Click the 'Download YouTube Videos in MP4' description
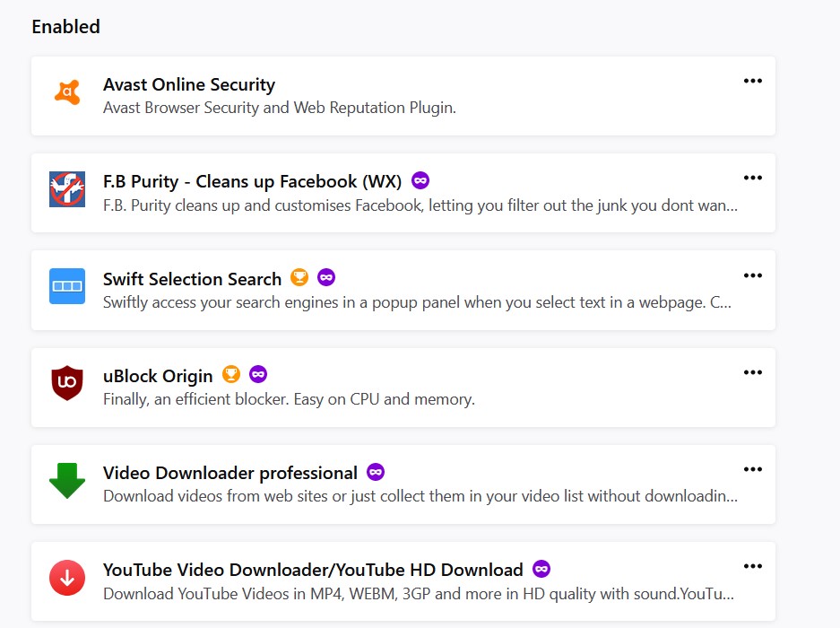Screen dimensions: 840x628 (x=419, y=594)
